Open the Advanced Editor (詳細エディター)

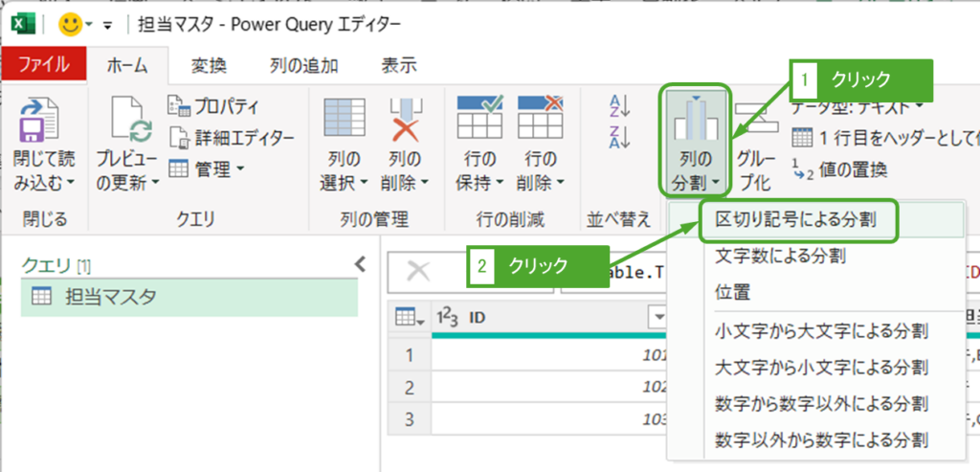pyautogui.click(x=231, y=138)
